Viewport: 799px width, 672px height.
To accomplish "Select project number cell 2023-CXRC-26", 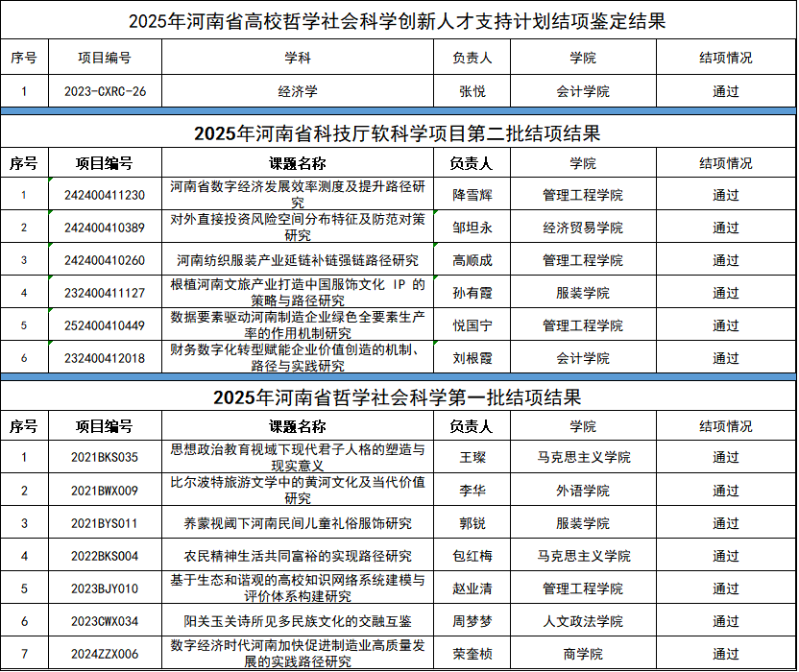I will (105, 92).
